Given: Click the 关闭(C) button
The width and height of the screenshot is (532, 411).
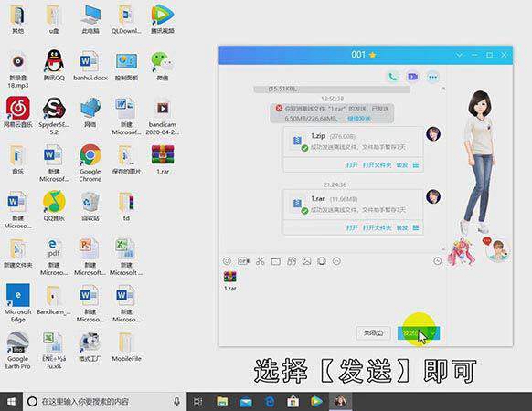Looking at the screenshot, I should [x=374, y=333].
